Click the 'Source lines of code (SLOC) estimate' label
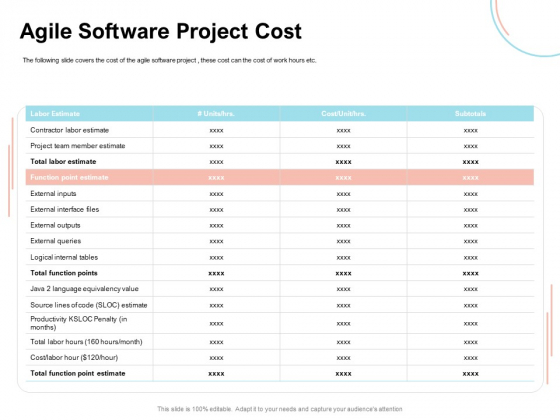The height and width of the screenshot is (420, 560). pyautogui.click(x=89, y=305)
